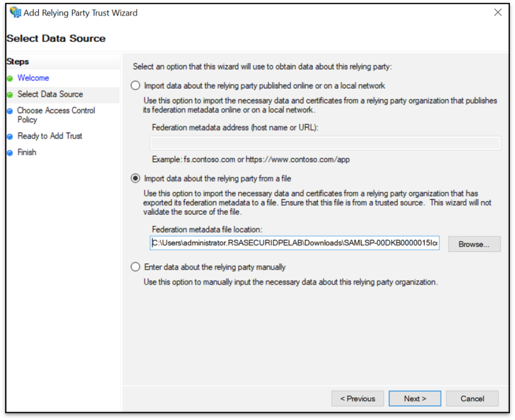Image resolution: width=515 pixels, height=420 pixels.
Task: Select the import relying party from a file option
Action: pyautogui.click(x=135, y=178)
